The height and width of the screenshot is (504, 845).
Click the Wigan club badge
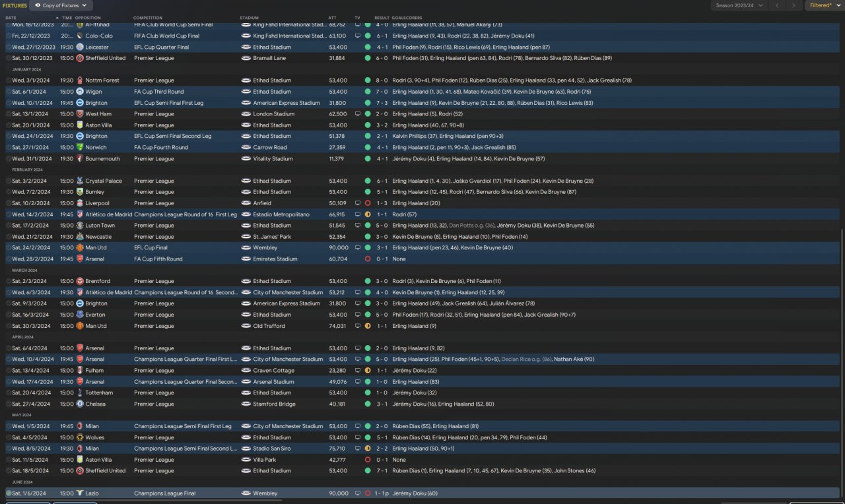tap(79, 92)
